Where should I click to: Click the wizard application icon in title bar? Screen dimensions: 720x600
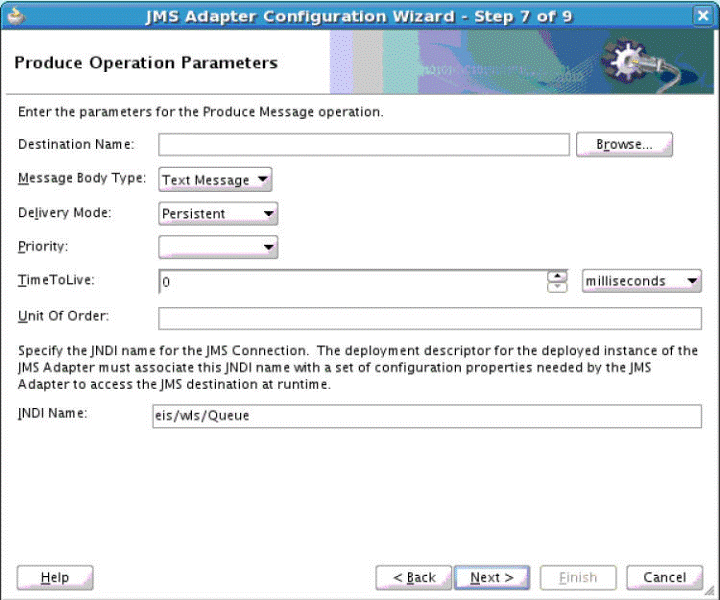tap(15, 15)
